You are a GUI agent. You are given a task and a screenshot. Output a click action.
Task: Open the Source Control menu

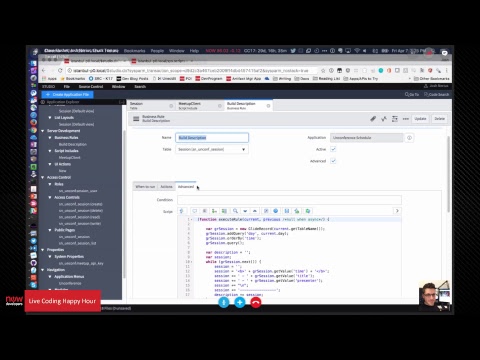click(x=91, y=87)
